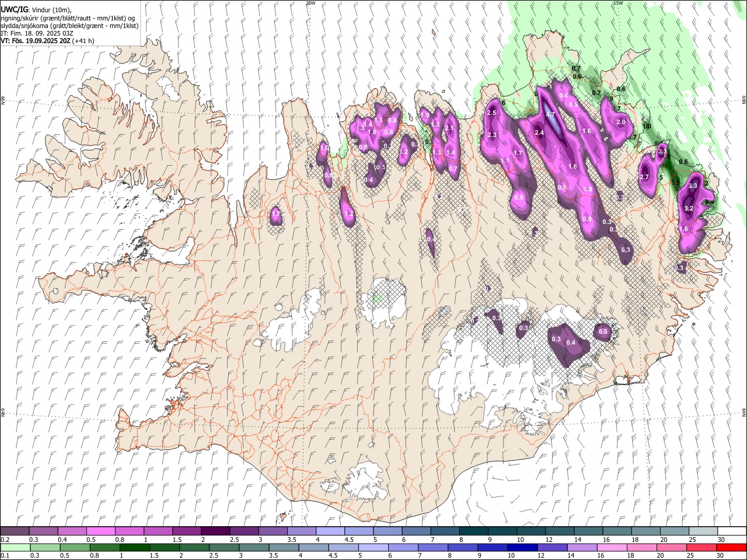
Task: Click the 'rigning/skúrir' legend description line
Action: (68, 18)
